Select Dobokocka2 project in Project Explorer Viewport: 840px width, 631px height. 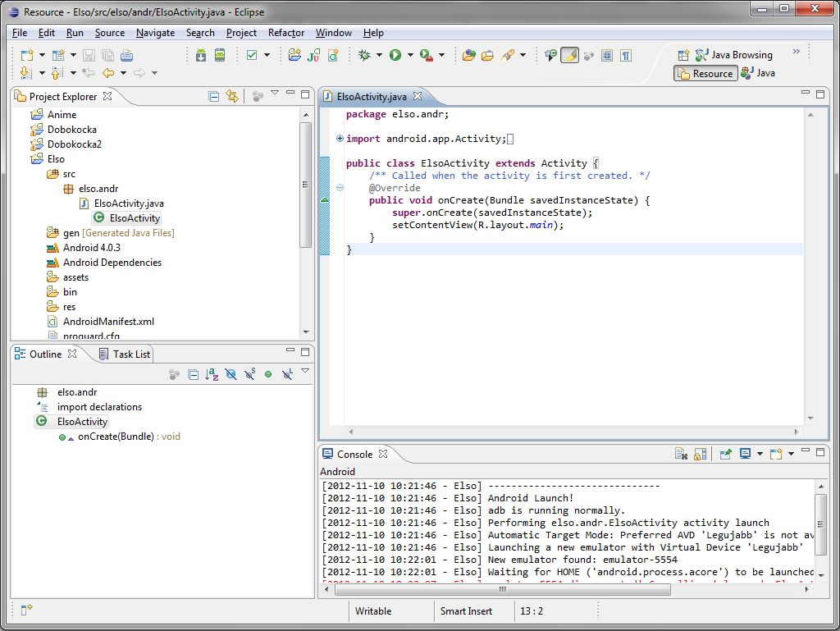point(74,144)
